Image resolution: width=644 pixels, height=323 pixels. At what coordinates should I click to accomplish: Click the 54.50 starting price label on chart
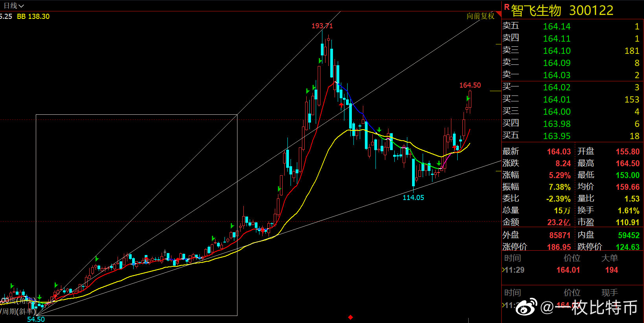36,319
